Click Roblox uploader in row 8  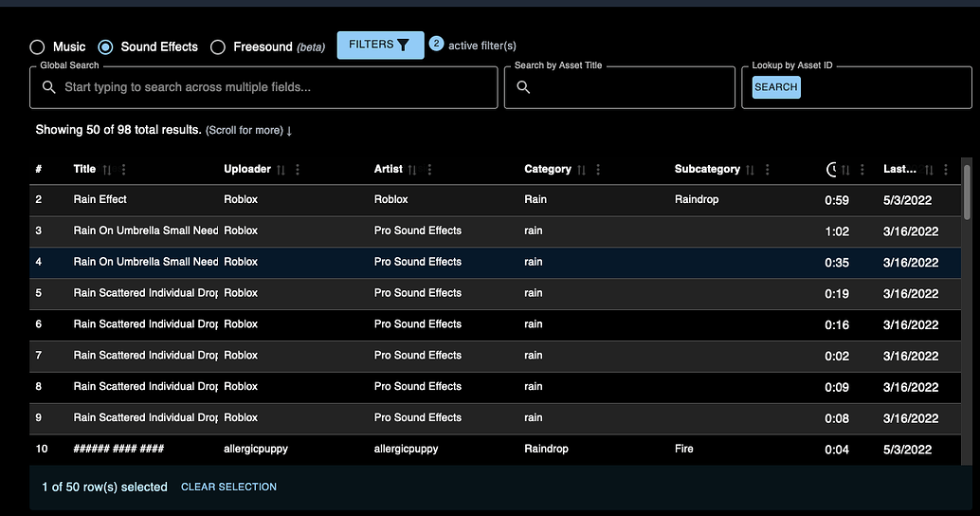click(241, 387)
